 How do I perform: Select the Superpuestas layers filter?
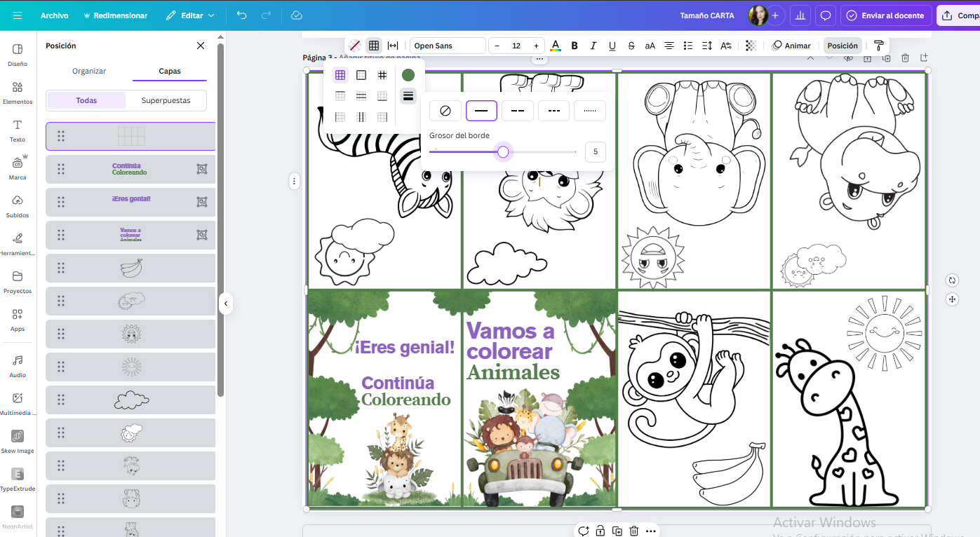pos(166,100)
